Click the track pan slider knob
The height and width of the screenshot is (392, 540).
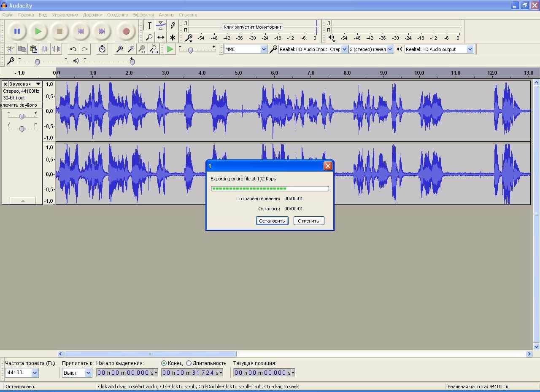pyautogui.click(x=22, y=129)
